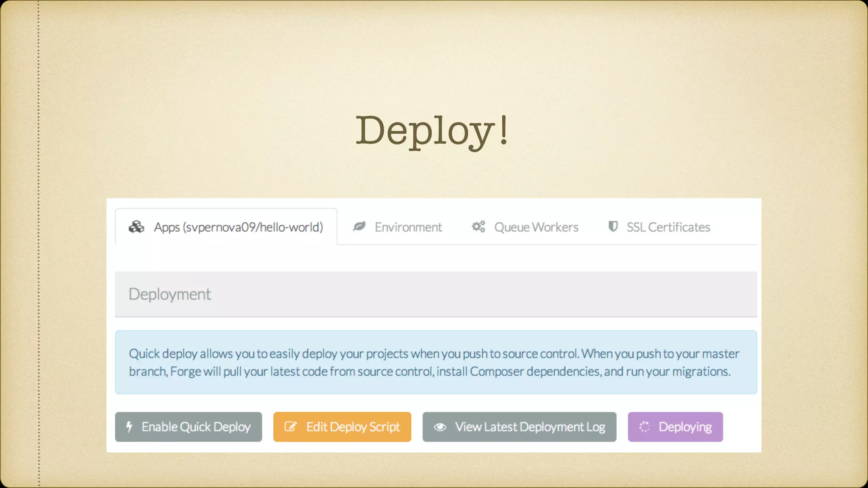The width and height of the screenshot is (868, 488).
Task: Click the Edit Deploy Script button
Action: coord(342,427)
